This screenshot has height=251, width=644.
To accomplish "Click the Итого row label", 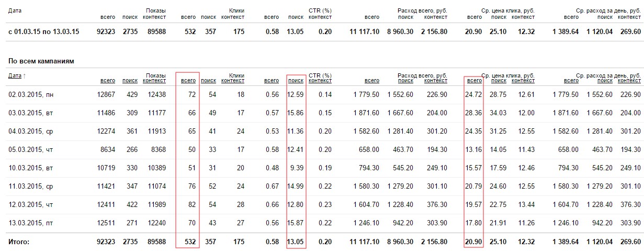I will [x=19, y=242].
